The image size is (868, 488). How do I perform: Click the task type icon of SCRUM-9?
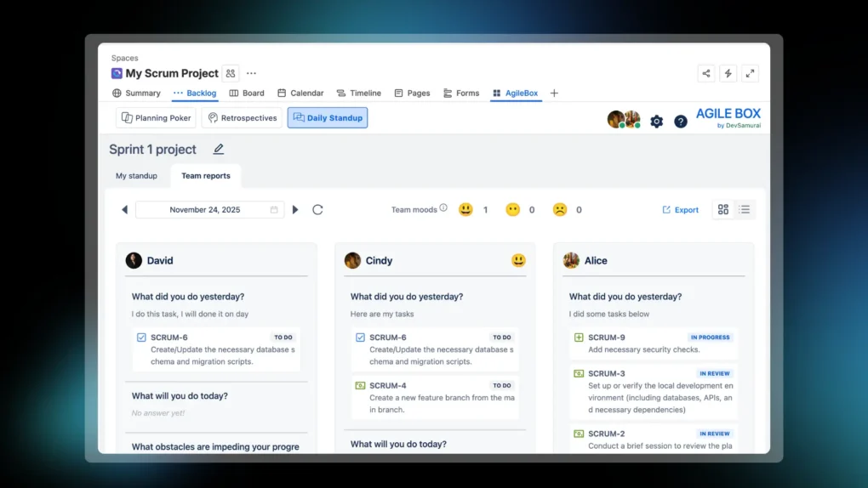tap(579, 338)
